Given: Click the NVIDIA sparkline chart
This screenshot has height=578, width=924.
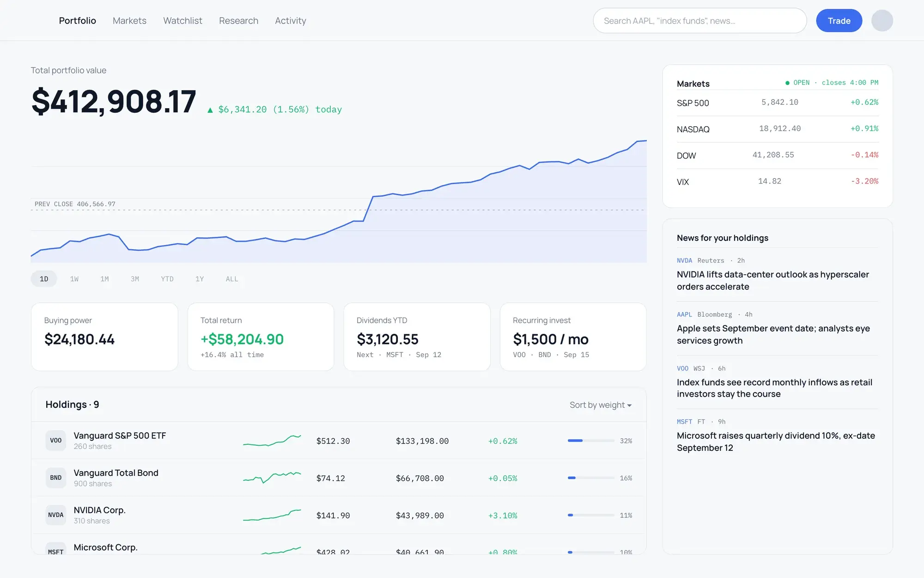Looking at the screenshot, I should tap(272, 515).
